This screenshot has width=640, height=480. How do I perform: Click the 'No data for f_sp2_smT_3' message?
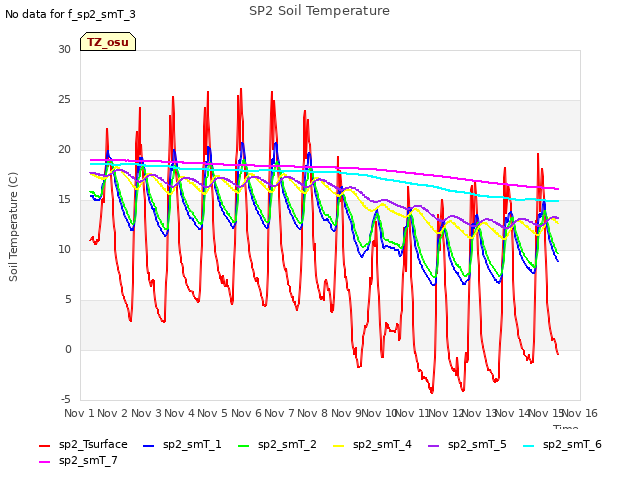pos(70,14)
